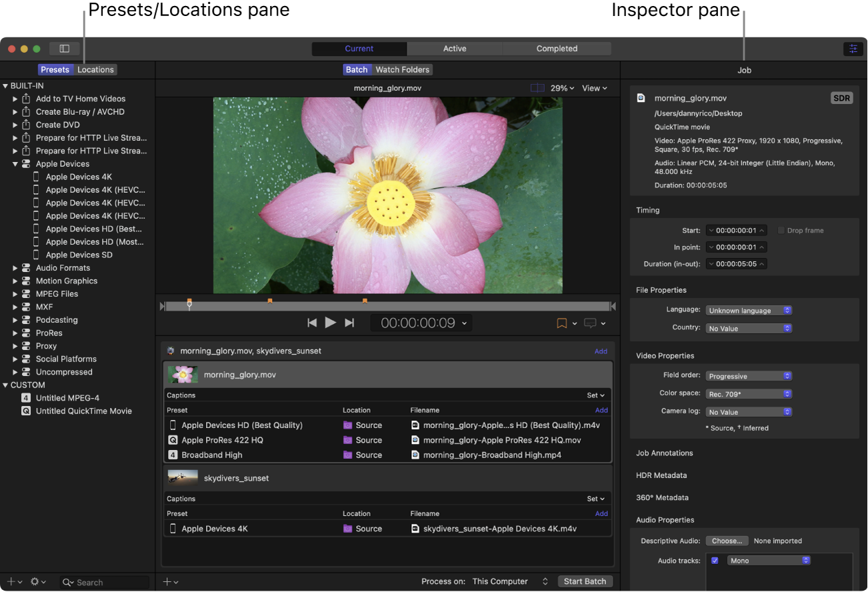Open the Field order Progressive dropdown
The image size is (868, 592).
pos(749,376)
